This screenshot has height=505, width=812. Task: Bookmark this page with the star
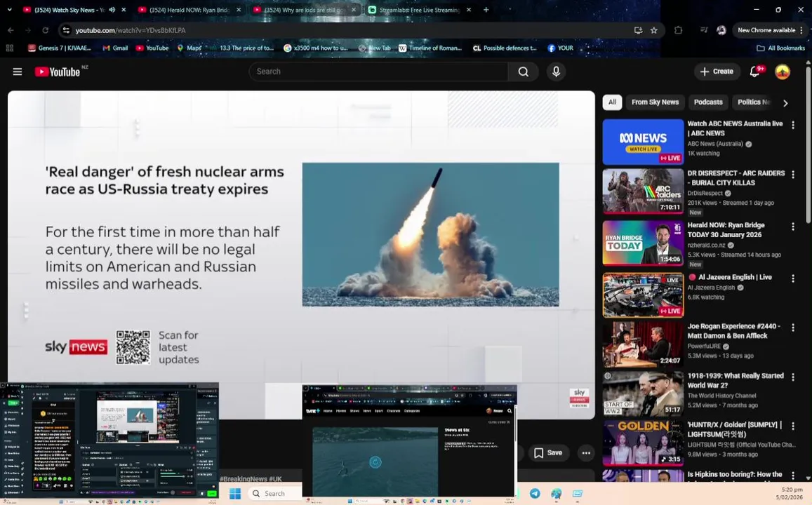click(654, 30)
